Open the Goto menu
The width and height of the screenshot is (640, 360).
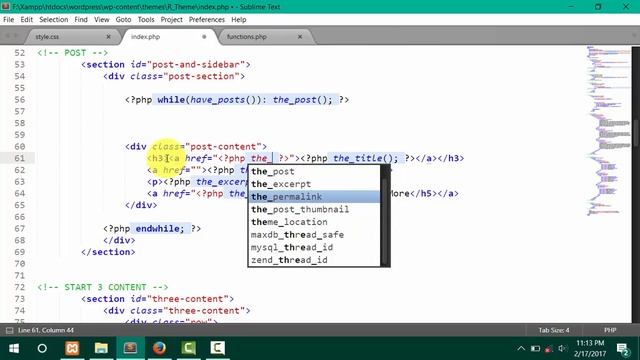pyautogui.click(x=123, y=20)
